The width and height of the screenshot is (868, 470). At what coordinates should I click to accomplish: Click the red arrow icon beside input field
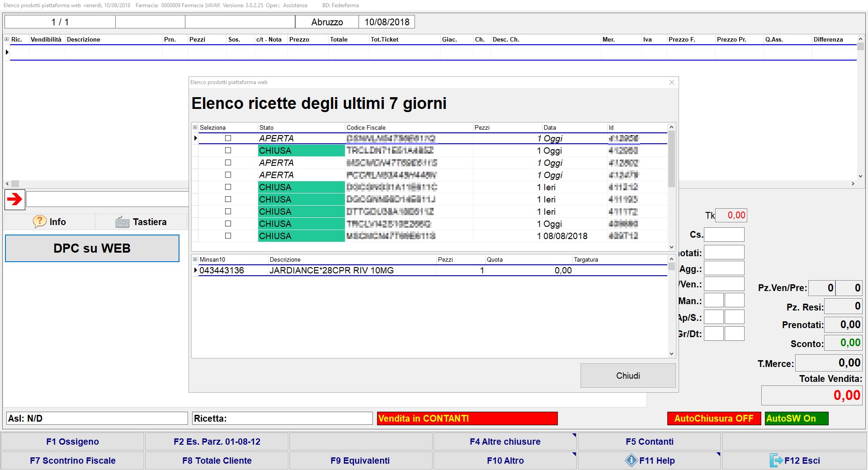(15, 199)
